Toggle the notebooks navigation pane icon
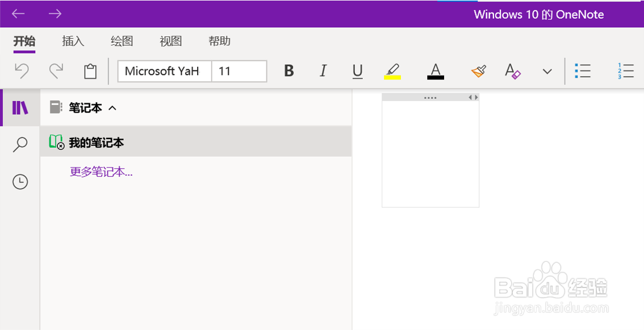 [20, 108]
